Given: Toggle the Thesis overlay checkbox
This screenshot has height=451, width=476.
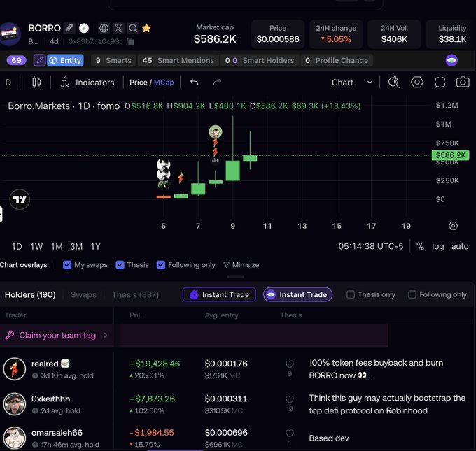Looking at the screenshot, I should point(120,265).
